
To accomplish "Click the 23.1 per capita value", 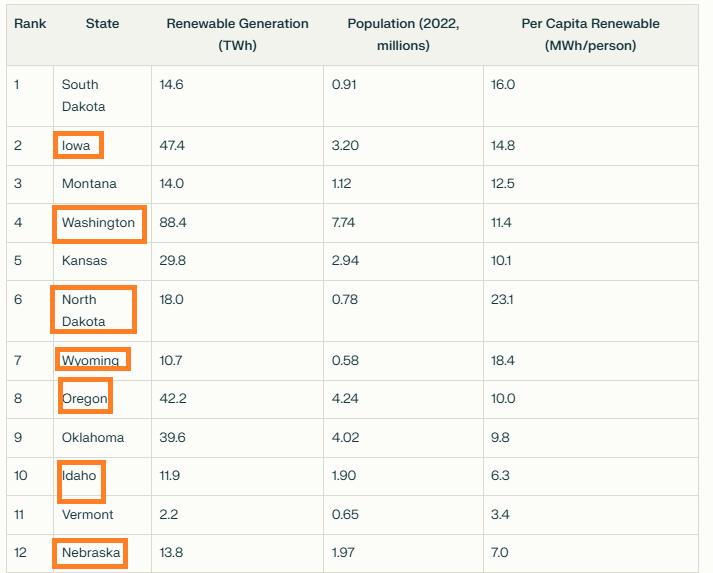I will click(503, 299).
